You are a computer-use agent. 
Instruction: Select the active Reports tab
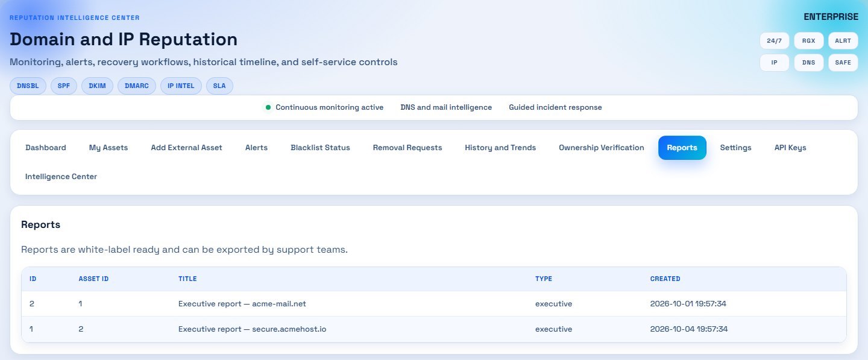[x=682, y=148]
